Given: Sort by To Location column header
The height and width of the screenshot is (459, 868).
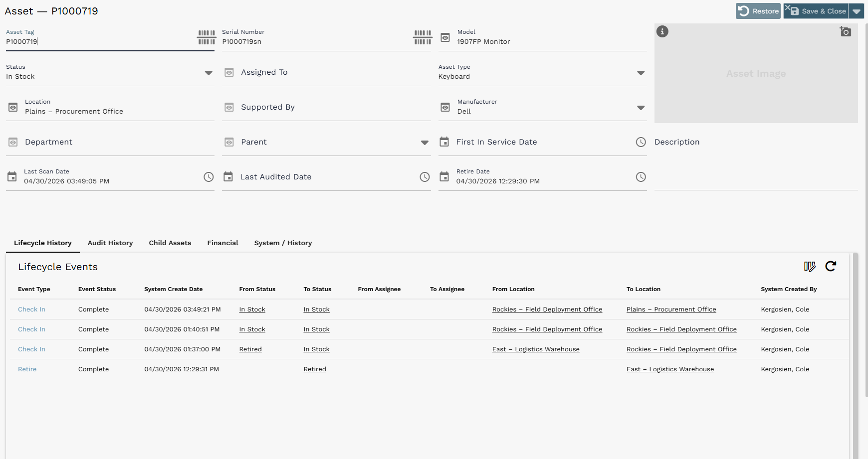Looking at the screenshot, I should pos(644,289).
